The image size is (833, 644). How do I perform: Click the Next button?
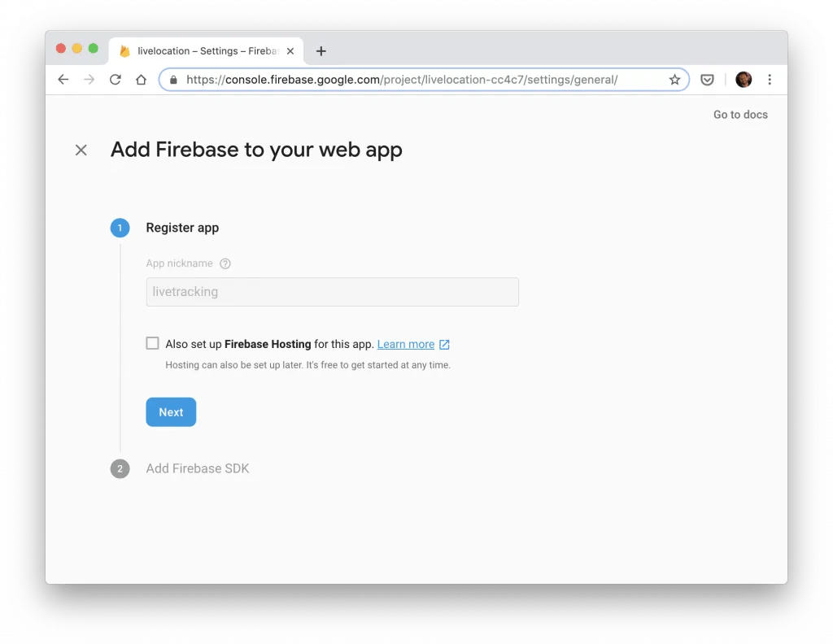[x=170, y=412]
